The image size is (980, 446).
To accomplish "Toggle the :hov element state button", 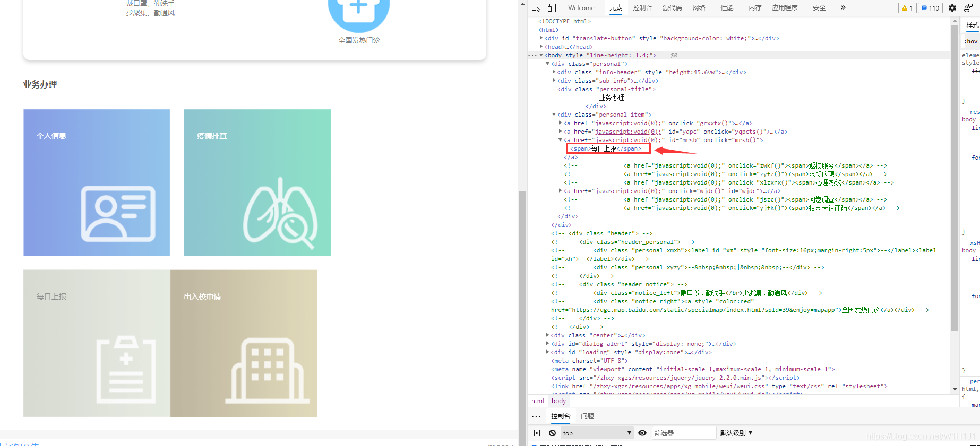I will coord(971,41).
